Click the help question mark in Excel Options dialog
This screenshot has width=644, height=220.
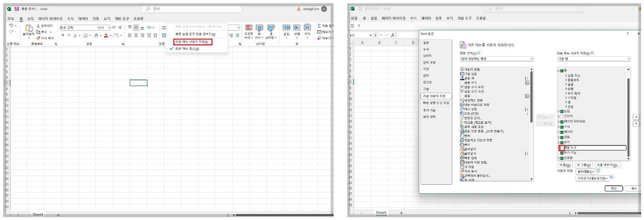click(627, 34)
